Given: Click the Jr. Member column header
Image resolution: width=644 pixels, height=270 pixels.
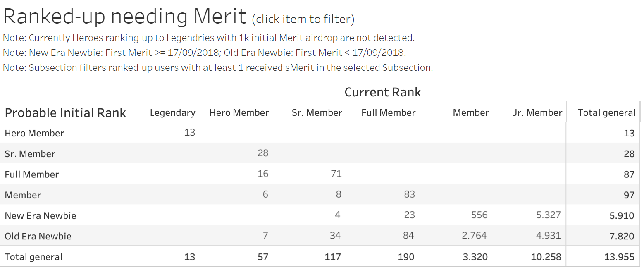Looking at the screenshot, I should (537, 112).
